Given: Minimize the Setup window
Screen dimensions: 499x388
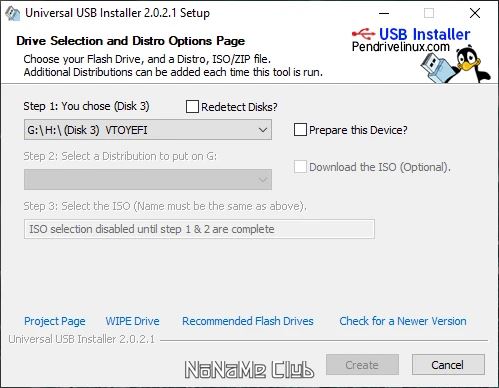Looking at the screenshot, I should pos(384,13).
